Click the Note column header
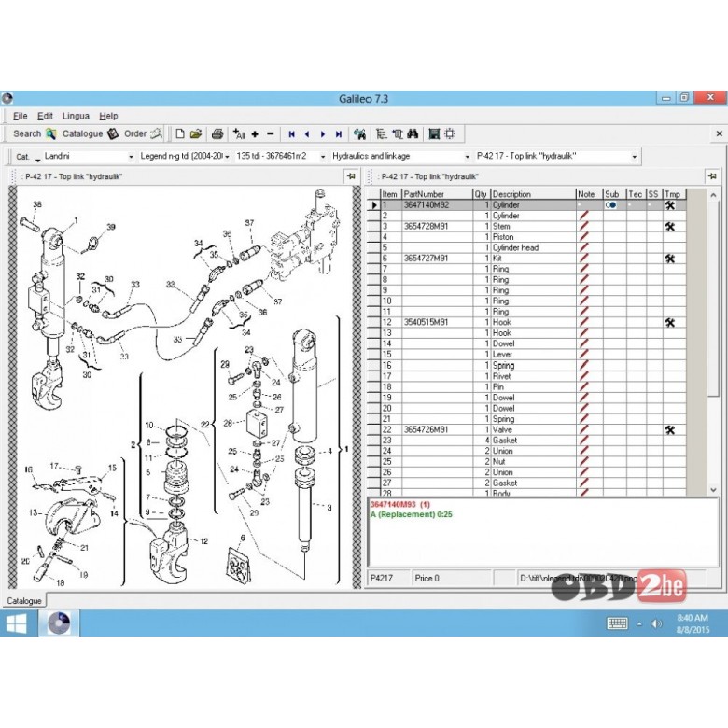 point(589,194)
